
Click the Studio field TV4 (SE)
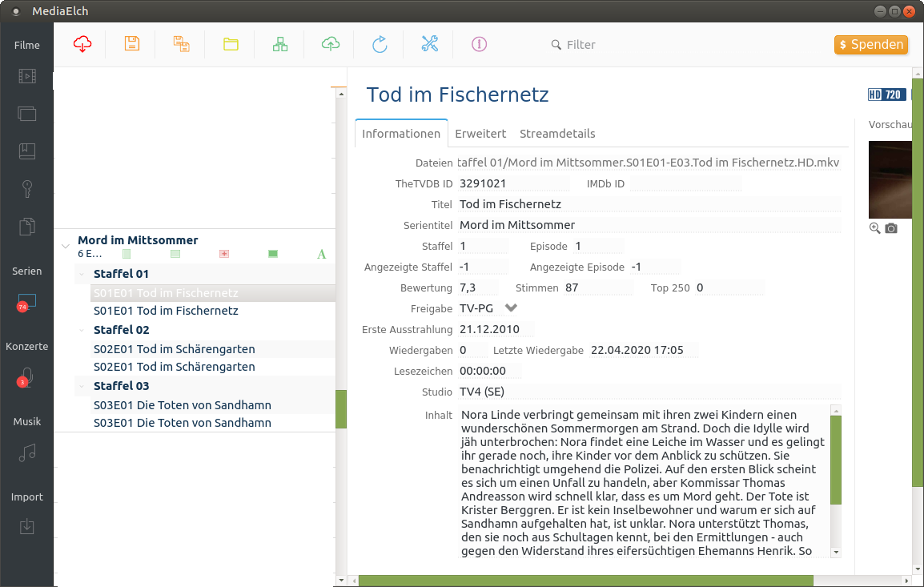[x=649, y=392]
